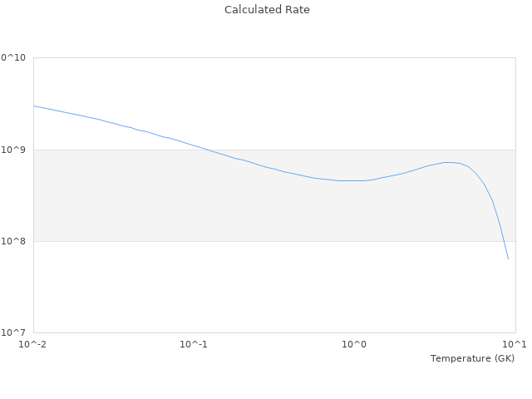The width and height of the screenshot is (532, 399).
Task: Select the 10^-1 x-axis tick label
Action: (x=194, y=344)
